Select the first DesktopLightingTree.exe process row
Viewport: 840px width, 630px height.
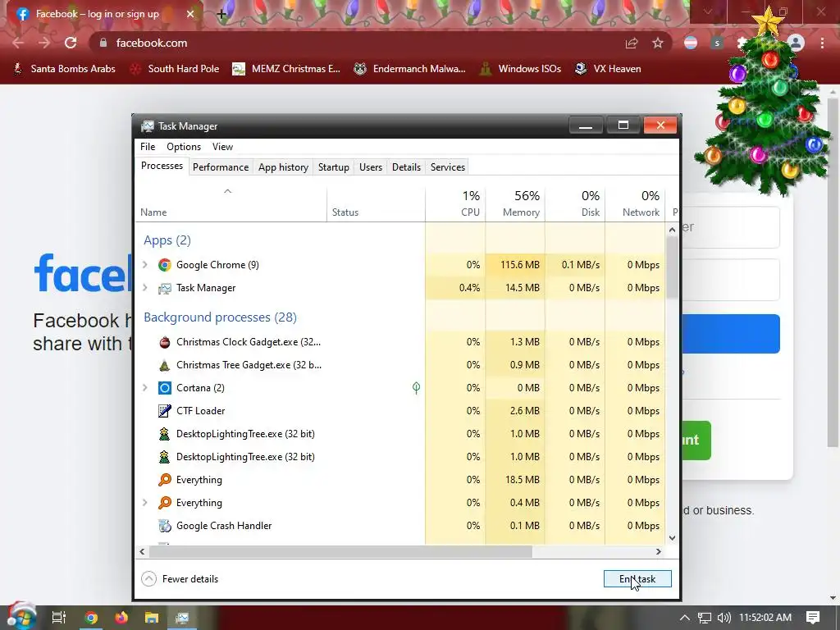400,434
